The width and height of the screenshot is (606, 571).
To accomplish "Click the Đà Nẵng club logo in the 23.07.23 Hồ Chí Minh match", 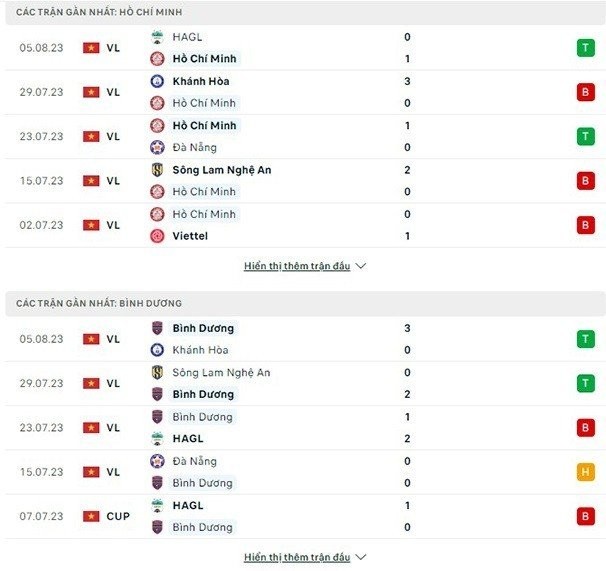I will coord(157,147).
